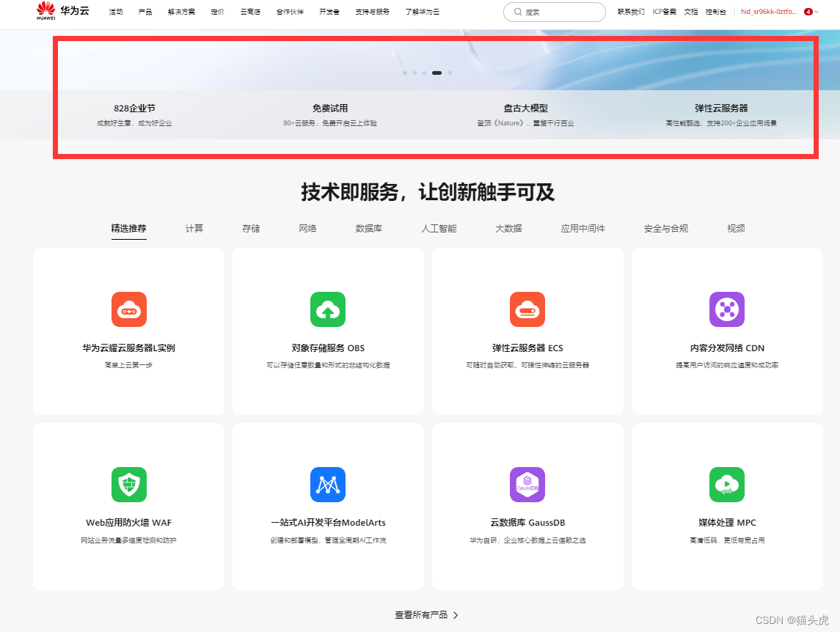Open the 活动 menu
The image size is (840, 632).
(x=116, y=12)
